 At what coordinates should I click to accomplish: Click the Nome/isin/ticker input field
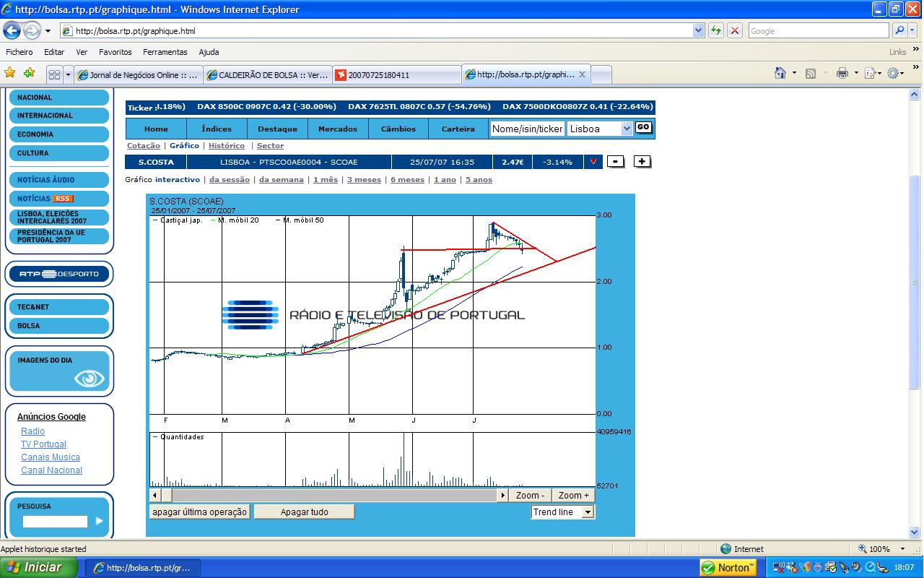pyautogui.click(x=527, y=129)
